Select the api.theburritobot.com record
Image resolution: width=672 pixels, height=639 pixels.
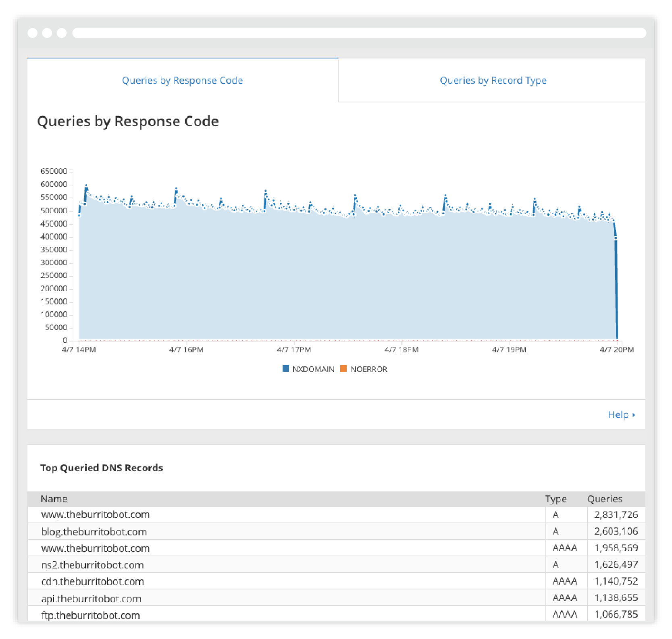[91, 599]
